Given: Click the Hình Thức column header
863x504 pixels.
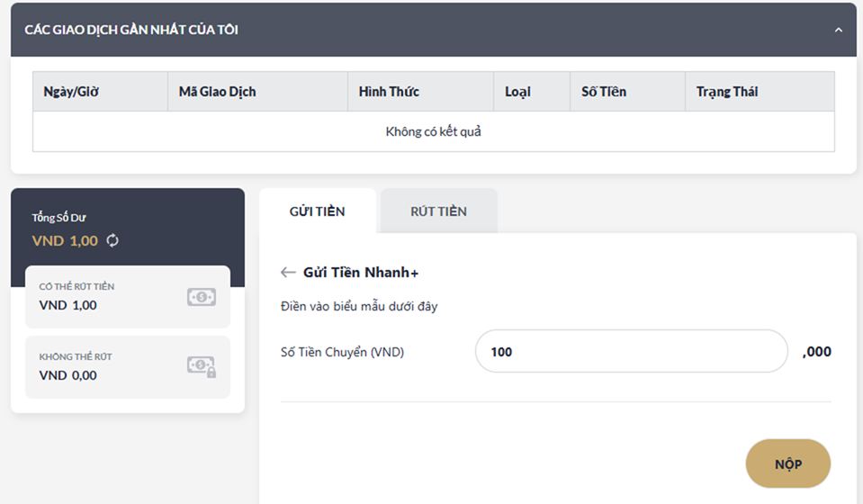Looking at the screenshot, I should pyautogui.click(x=389, y=92).
